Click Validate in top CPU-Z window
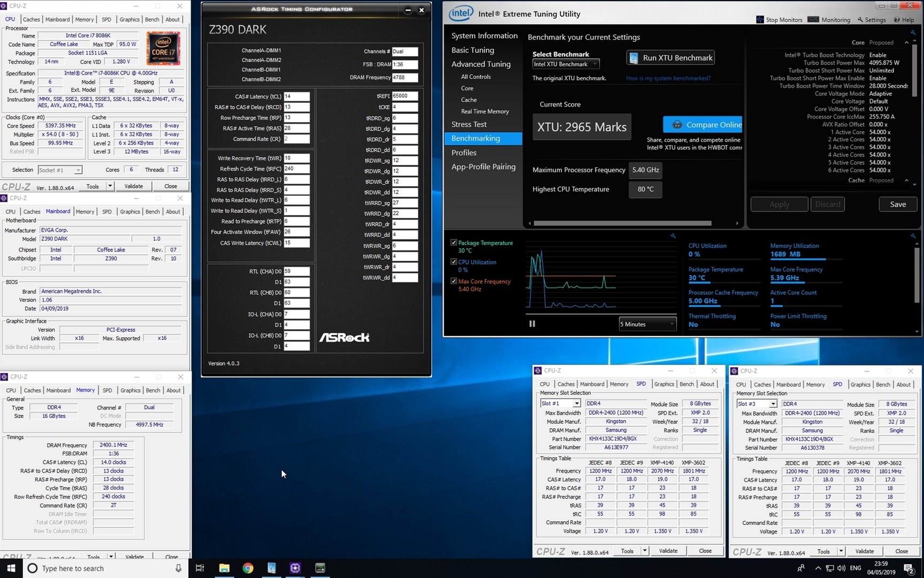The height and width of the screenshot is (578, 924). pyautogui.click(x=134, y=186)
